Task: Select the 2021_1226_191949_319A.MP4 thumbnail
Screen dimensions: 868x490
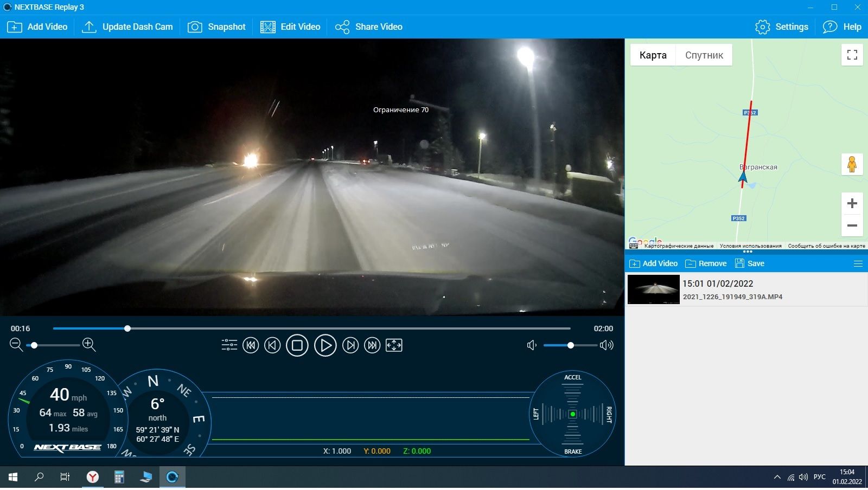Action: (653, 289)
